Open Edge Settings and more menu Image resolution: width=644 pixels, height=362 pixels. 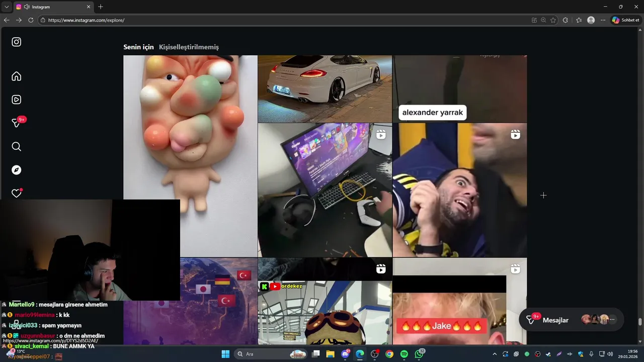(x=603, y=20)
